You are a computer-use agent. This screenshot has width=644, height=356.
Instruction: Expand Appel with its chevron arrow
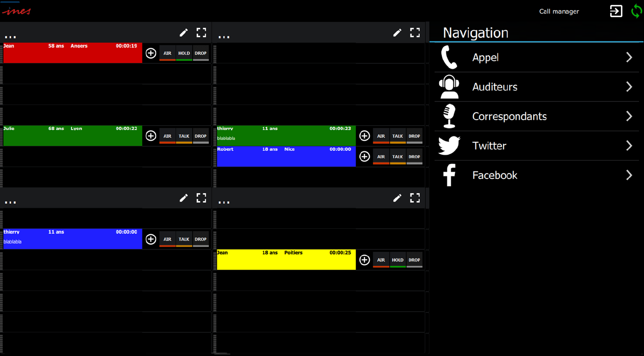pyautogui.click(x=629, y=57)
